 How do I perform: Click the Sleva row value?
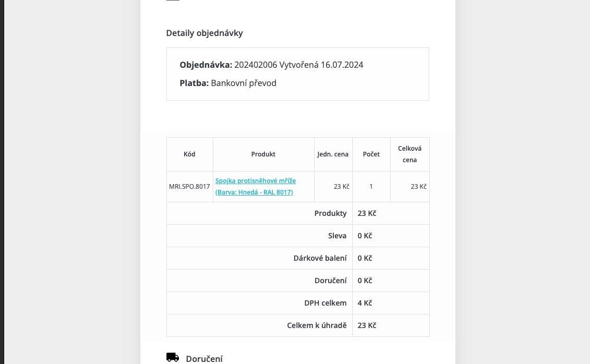[365, 236]
